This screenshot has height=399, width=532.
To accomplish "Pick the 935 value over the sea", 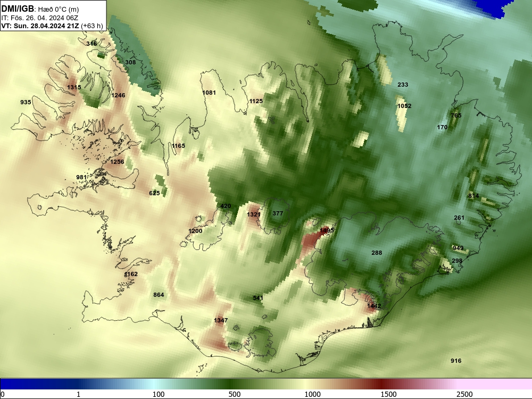I will [26, 102].
